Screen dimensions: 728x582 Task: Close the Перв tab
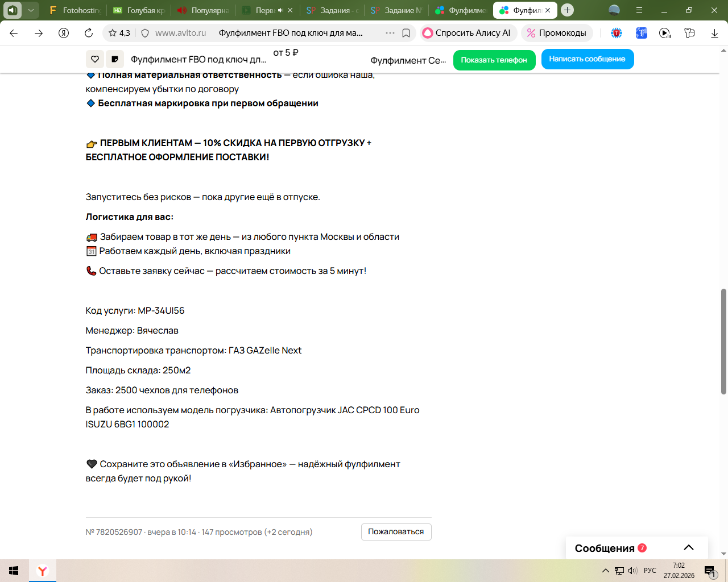click(290, 10)
